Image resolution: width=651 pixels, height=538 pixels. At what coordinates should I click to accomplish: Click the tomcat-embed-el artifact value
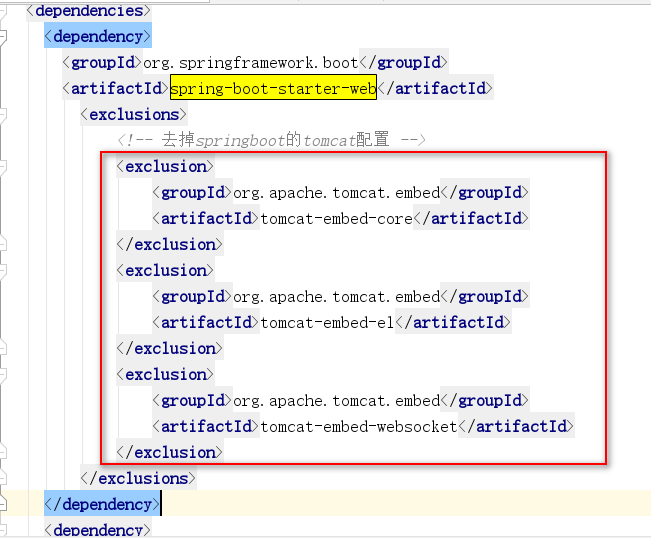point(327,323)
